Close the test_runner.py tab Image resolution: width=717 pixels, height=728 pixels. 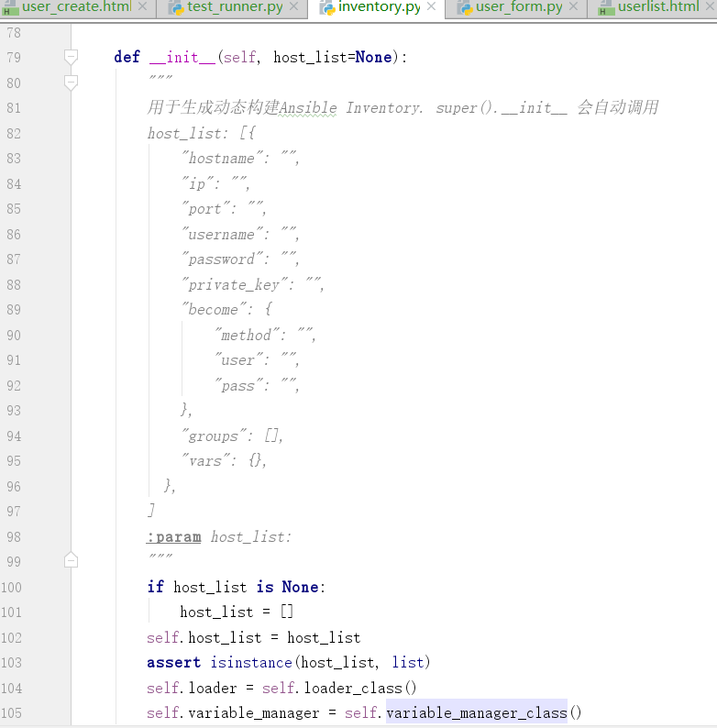pos(293,6)
